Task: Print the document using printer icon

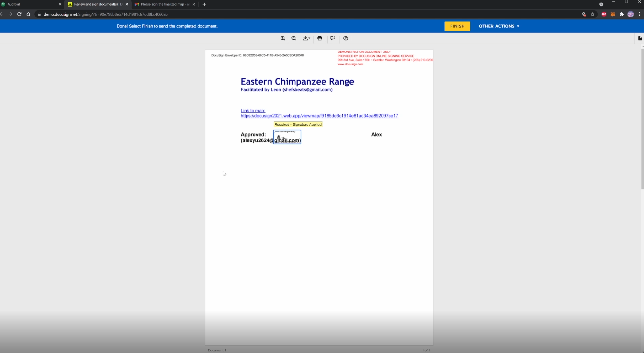Action: 320,38
